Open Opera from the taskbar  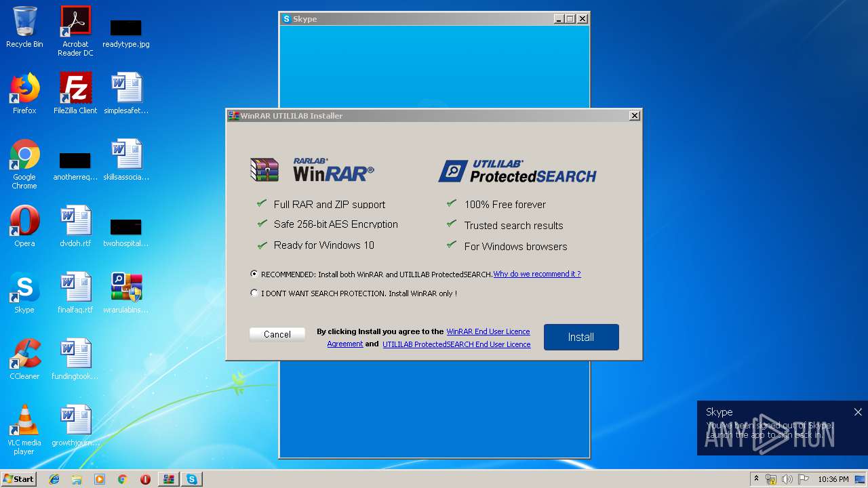pyautogui.click(x=145, y=479)
